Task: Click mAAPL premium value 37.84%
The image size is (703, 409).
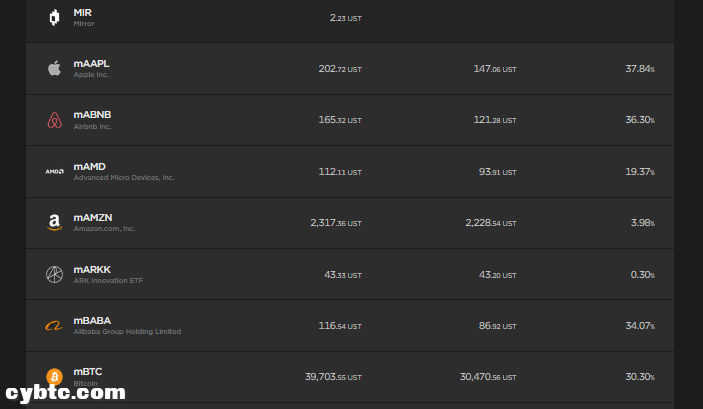Action: coord(639,69)
